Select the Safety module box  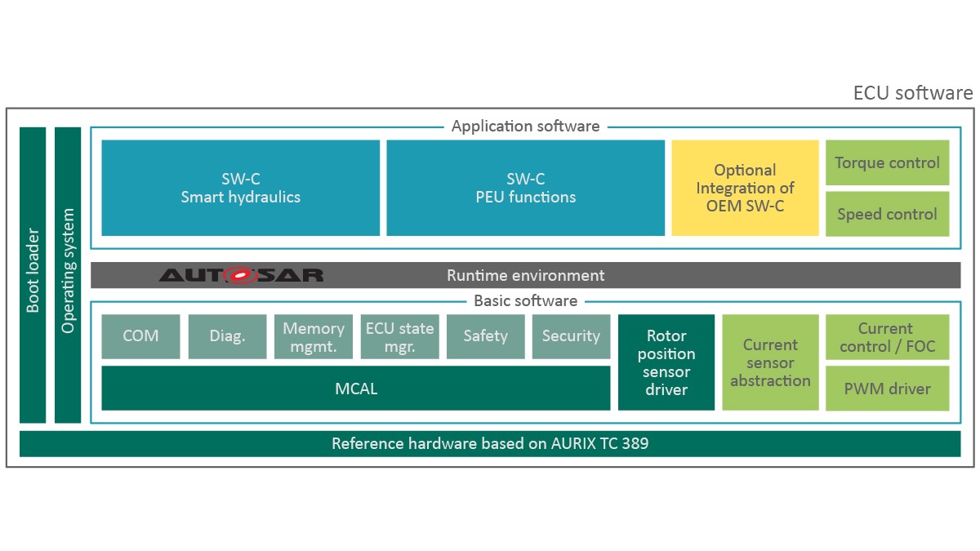(x=486, y=336)
